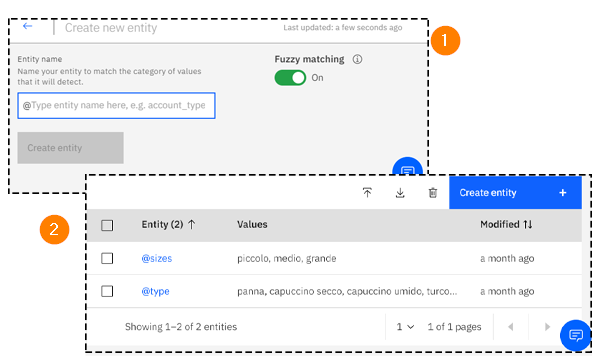The image size is (600, 364).
Task: Open the blue chat bubble in the table panel
Action: (x=576, y=335)
